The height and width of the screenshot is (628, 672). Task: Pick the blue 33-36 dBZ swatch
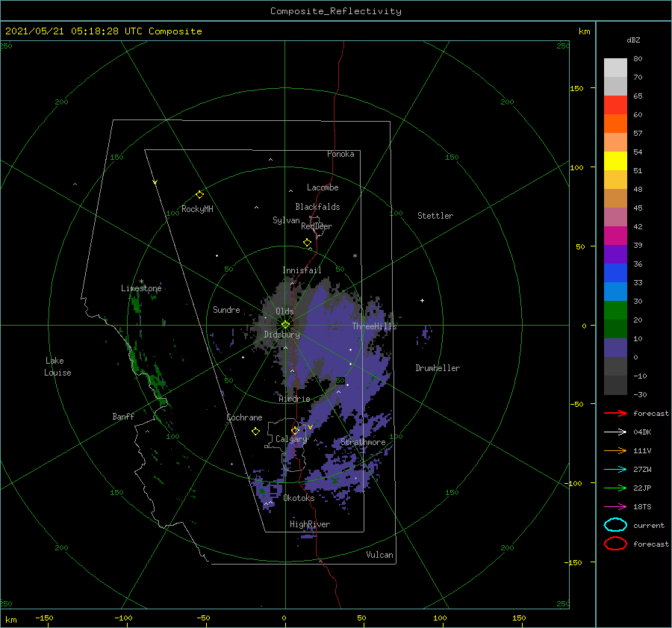tap(615, 273)
